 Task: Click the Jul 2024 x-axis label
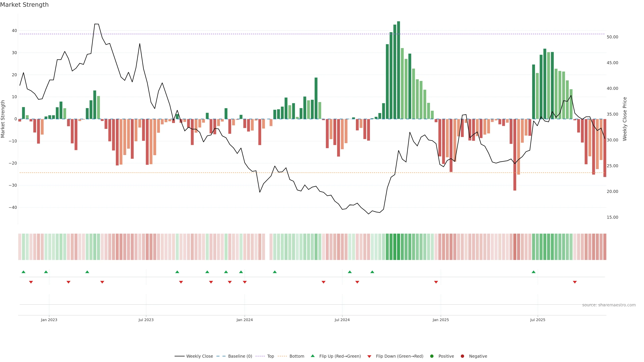coord(342,320)
